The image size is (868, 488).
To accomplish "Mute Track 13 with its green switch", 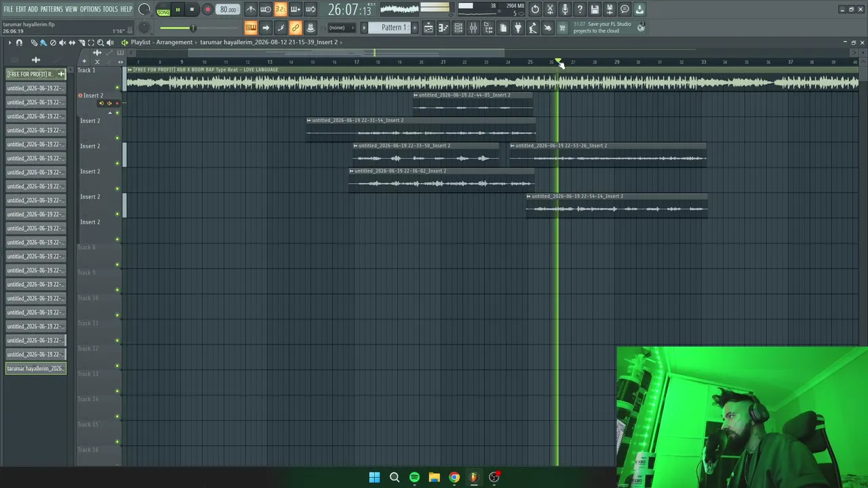I will click(x=117, y=391).
